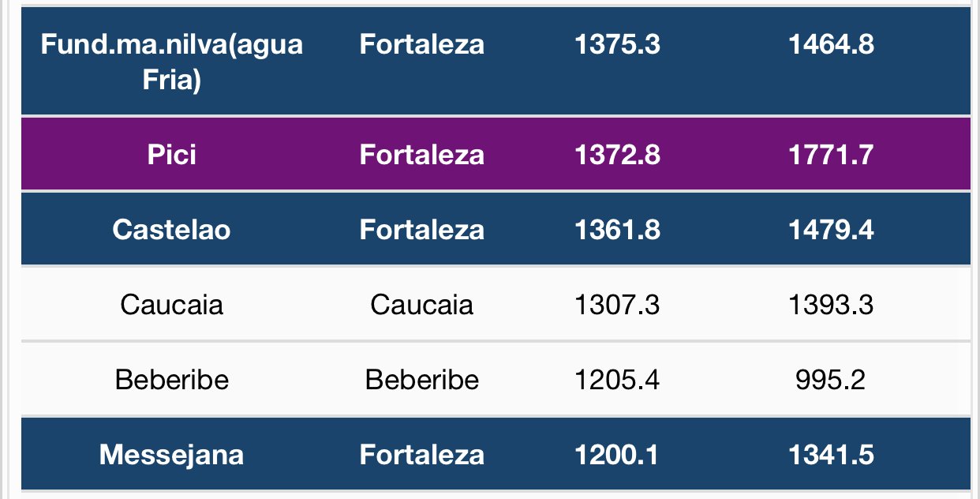The height and width of the screenshot is (499, 980).
Task: Click the 995.2 value for Beberibe
Action: click(x=830, y=380)
